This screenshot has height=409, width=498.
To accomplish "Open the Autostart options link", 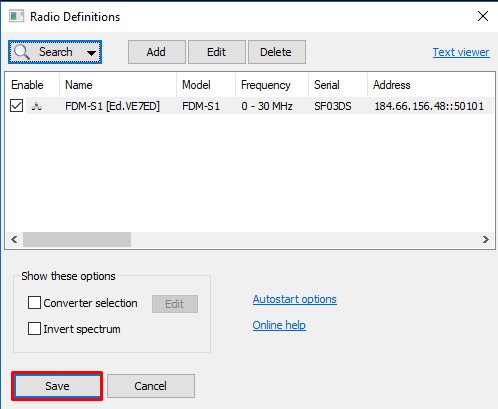I will pos(294,299).
